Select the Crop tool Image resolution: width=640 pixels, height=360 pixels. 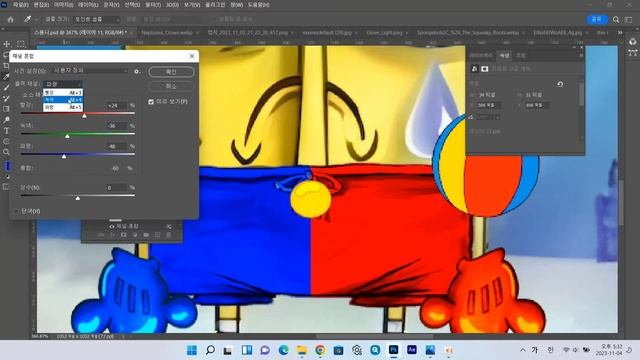point(6,65)
